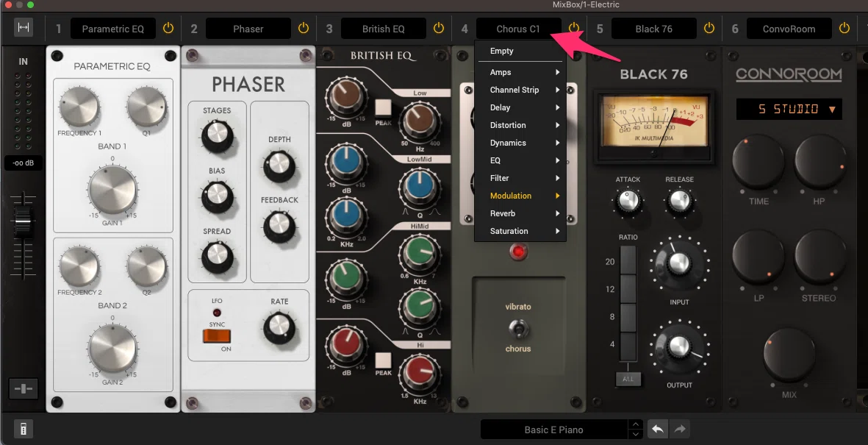Click the Black 76 ratio 8 button
This screenshot has width=868, height=445.
tap(628, 318)
